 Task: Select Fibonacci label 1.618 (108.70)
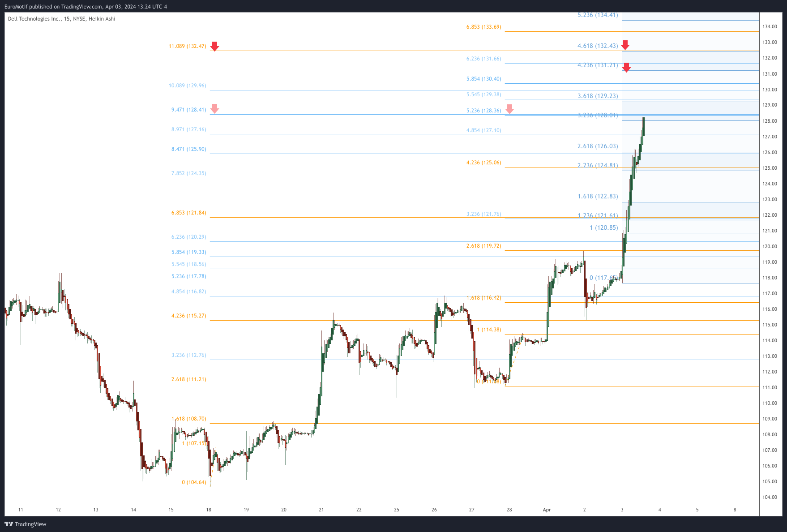(189, 419)
